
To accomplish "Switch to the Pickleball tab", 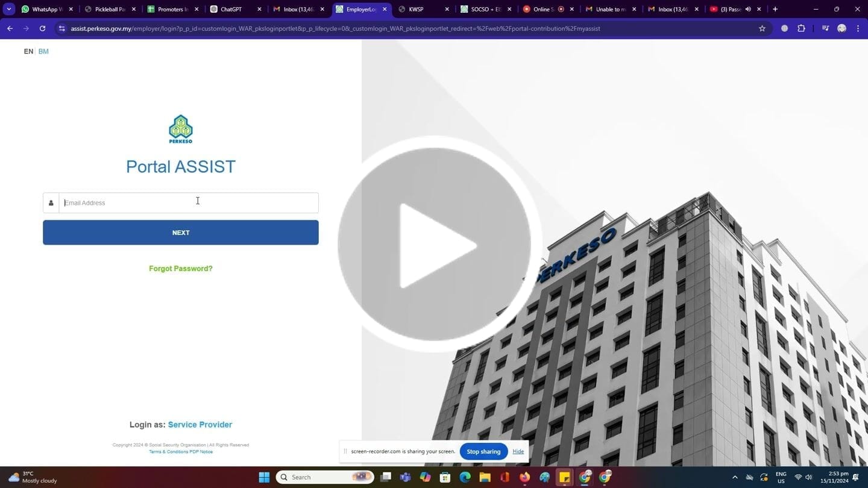I will [x=110, y=9].
